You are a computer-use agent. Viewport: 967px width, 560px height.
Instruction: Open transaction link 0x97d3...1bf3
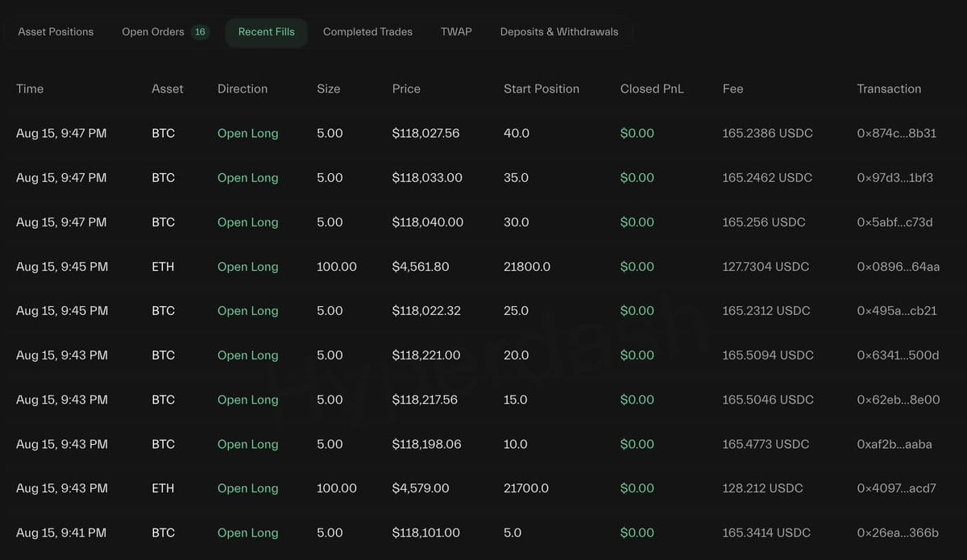pyautogui.click(x=895, y=177)
